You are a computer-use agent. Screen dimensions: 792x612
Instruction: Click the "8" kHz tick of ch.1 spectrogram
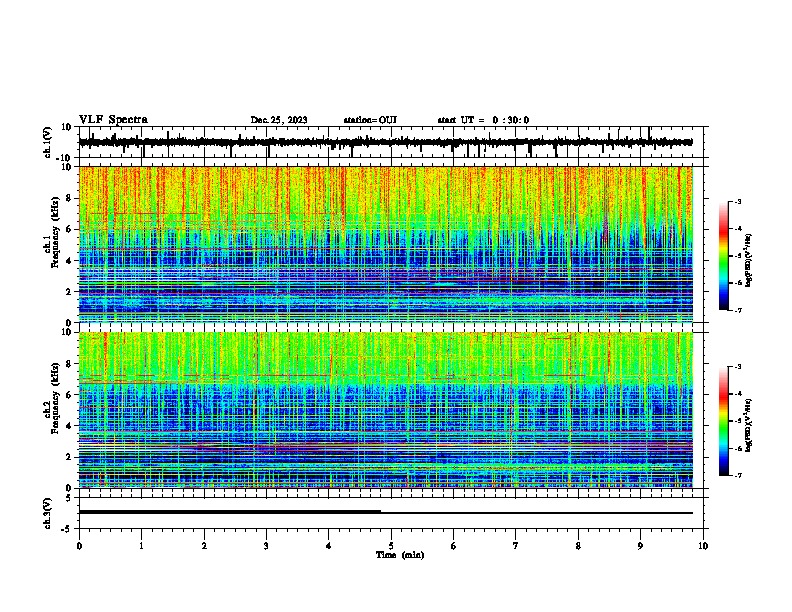tap(69, 198)
